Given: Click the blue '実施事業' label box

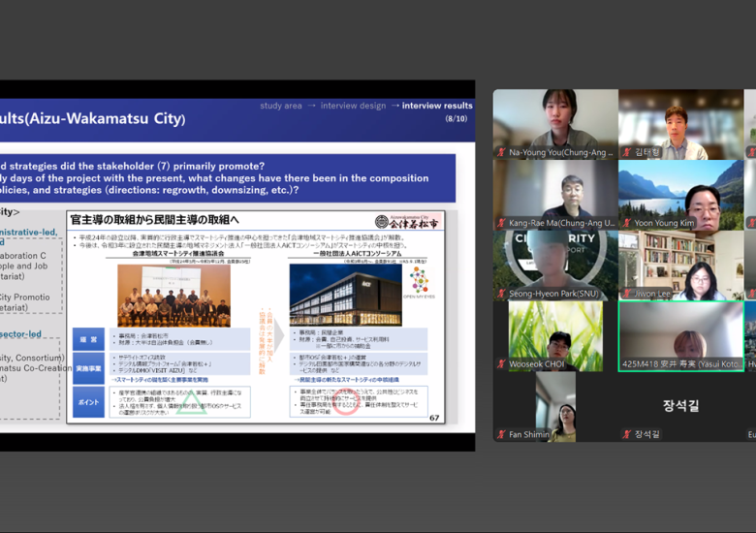Looking at the screenshot, I should (x=89, y=368).
